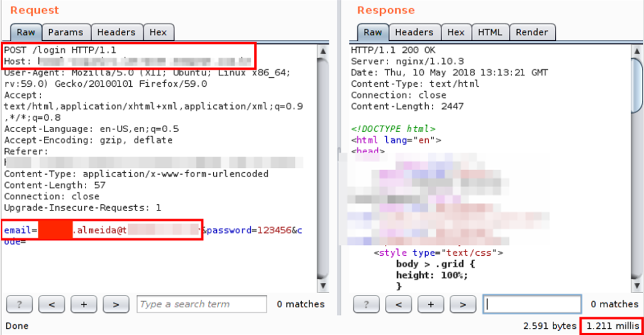Viewport: 644px width, 335px height.
Task: Click the Response next match '>' button
Action: point(463,304)
